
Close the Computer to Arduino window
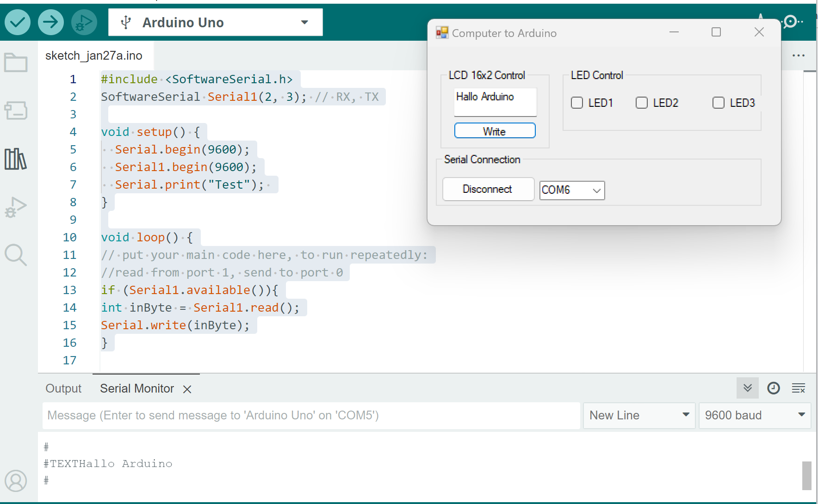point(759,32)
